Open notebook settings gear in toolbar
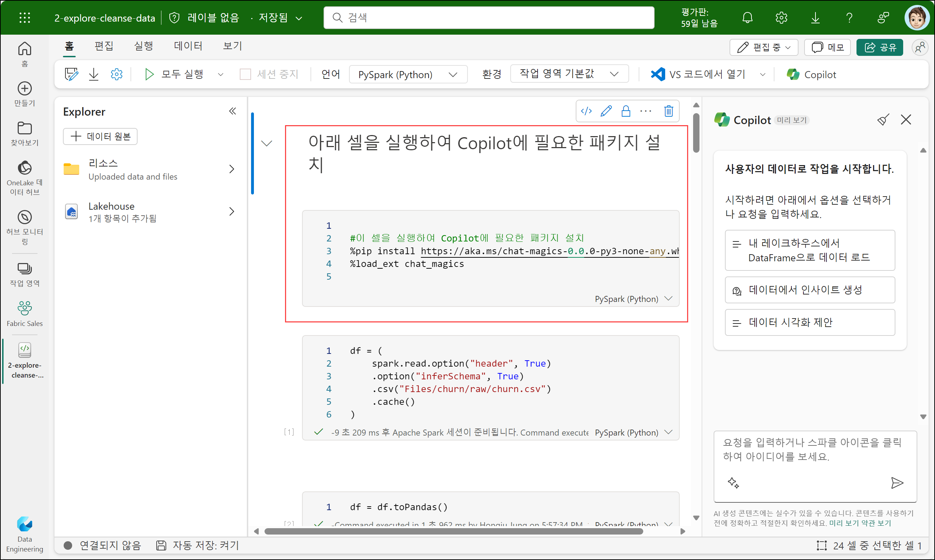The width and height of the screenshot is (935, 560). point(117,74)
